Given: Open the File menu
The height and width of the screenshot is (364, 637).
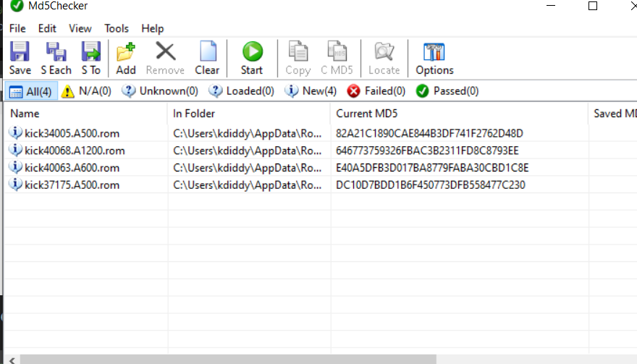Looking at the screenshot, I should 17,28.
